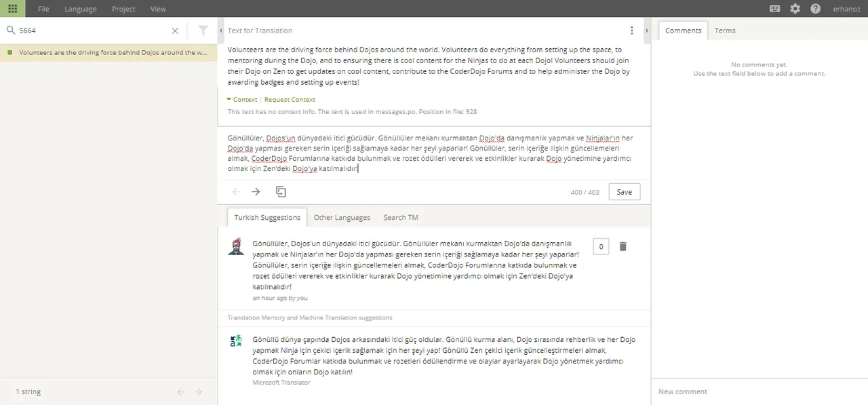This screenshot has width=868, height=405.
Task: Collapse the left string list panel arrow
Action: click(221, 31)
